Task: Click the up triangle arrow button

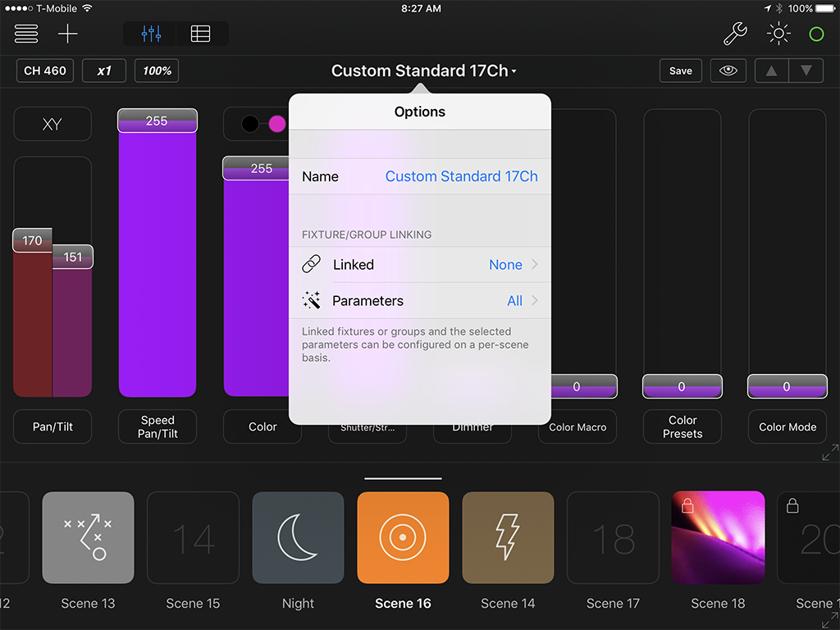Action: tap(771, 71)
